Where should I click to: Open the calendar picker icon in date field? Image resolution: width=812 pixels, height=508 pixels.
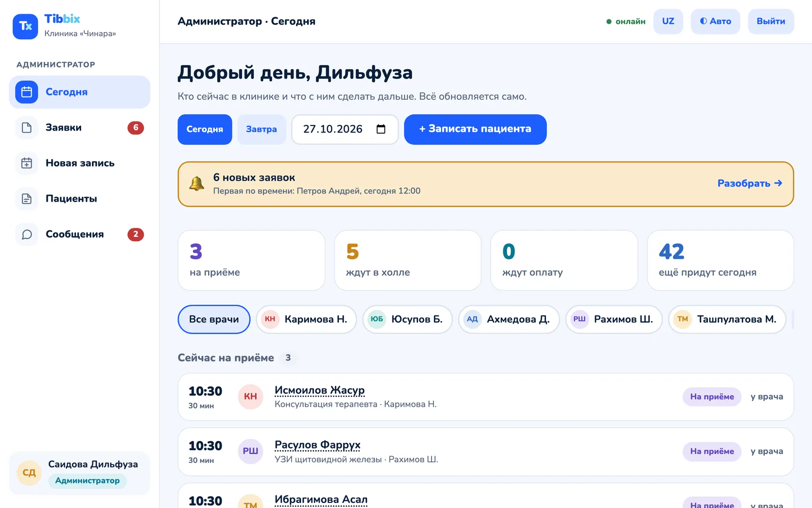click(381, 129)
